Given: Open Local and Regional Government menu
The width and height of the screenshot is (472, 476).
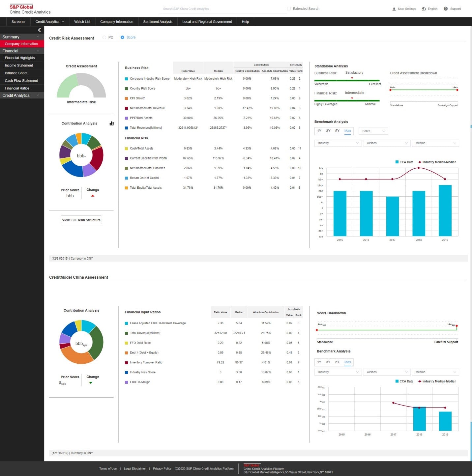Looking at the screenshot, I should click(207, 22).
